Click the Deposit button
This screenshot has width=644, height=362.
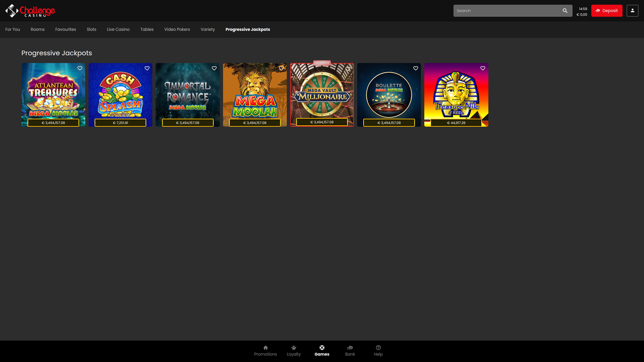pos(607,10)
